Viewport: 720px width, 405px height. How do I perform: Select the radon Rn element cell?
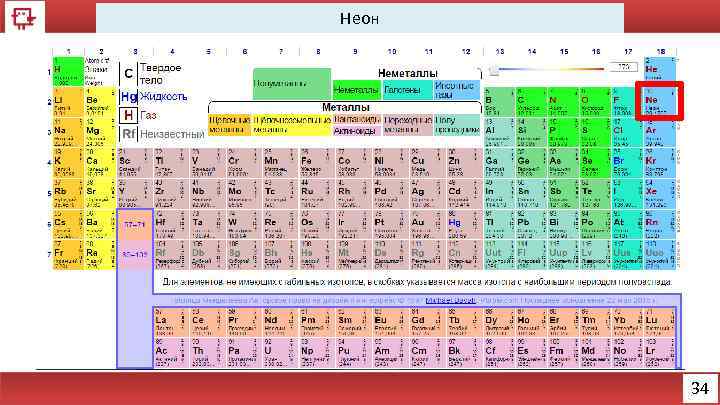click(660, 225)
